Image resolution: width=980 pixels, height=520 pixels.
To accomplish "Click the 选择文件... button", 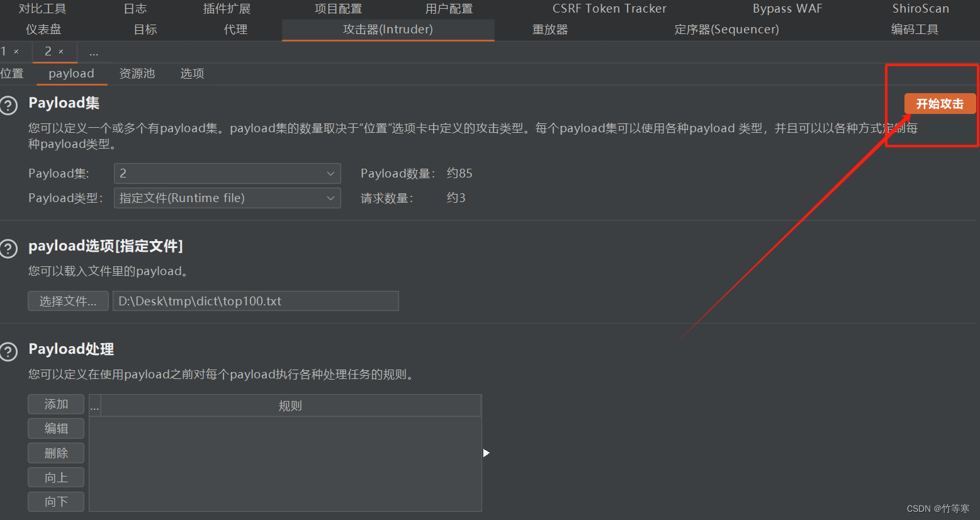I will [68, 301].
